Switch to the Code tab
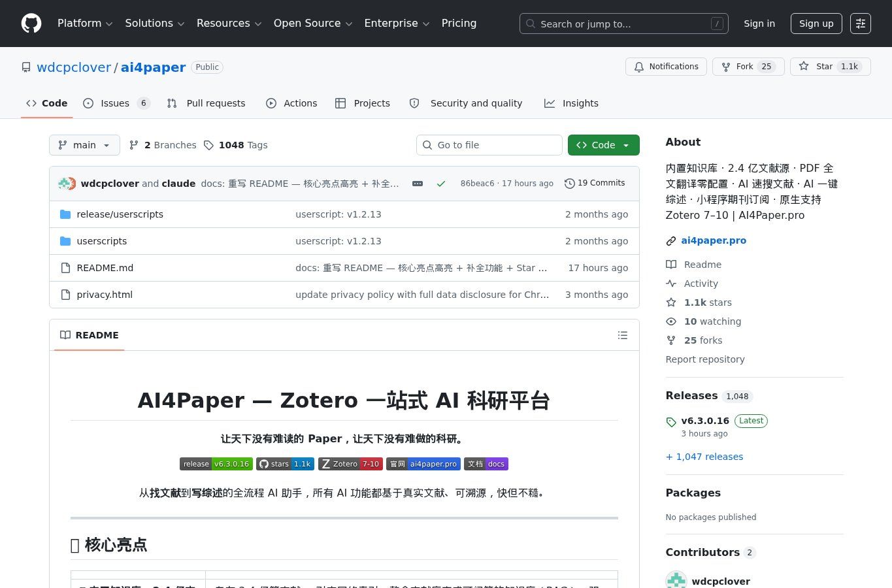 point(46,103)
